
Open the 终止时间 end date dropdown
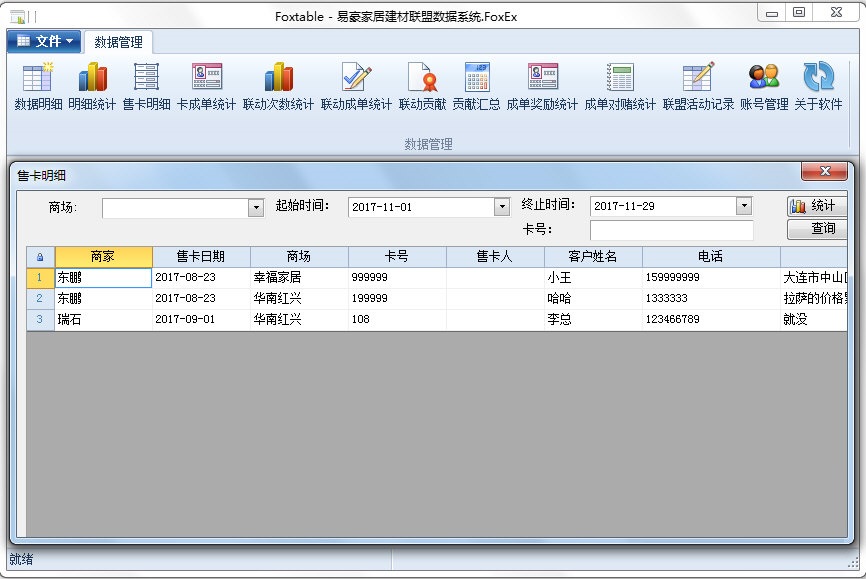(742, 207)
